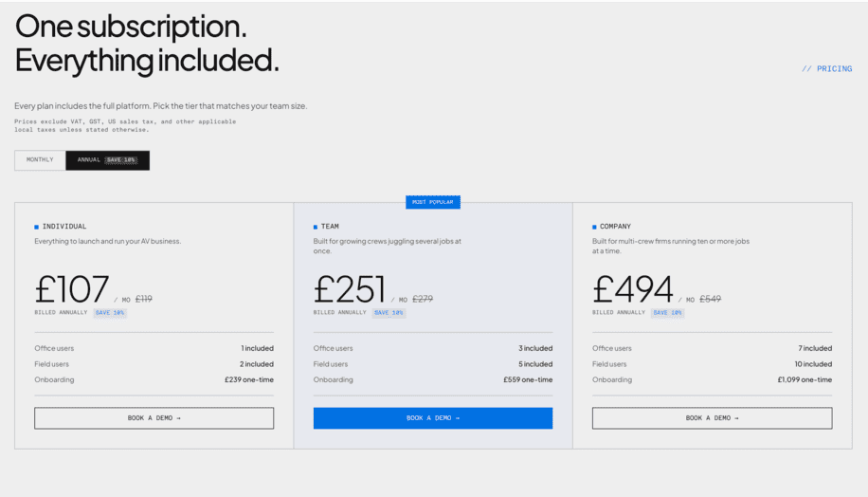This screenshot has height=497, width=868.
Task: Switch billing to Monthly
Action: 40,160
